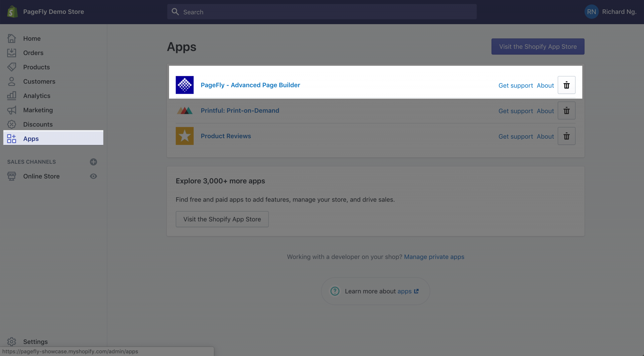View online store with eye icon
Screen dimensions: 644x356
click(93, 176)
